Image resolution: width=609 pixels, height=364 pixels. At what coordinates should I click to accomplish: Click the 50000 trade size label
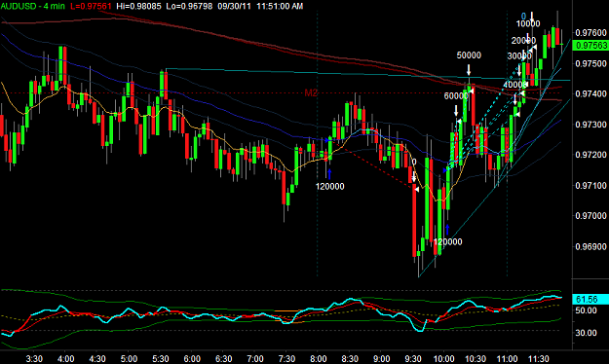pos(469,55)
